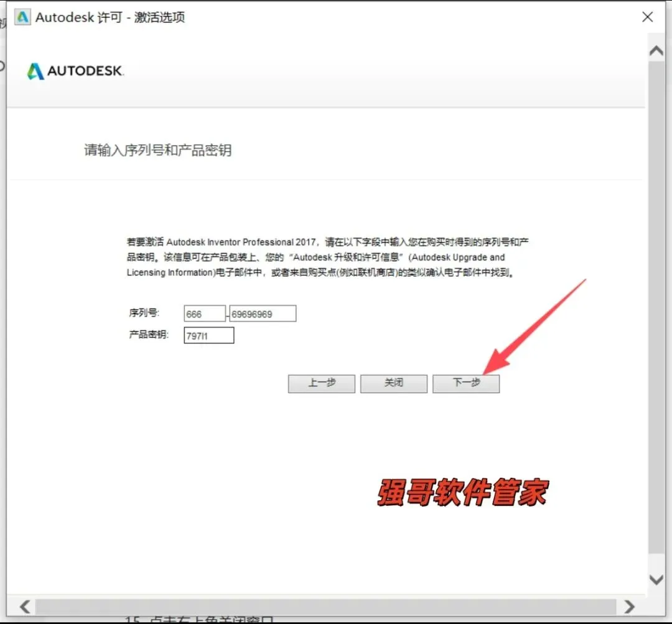Viewport: 672px width, 624px height.
Task: Close the Autodesk license window
Action: point(648,17)
